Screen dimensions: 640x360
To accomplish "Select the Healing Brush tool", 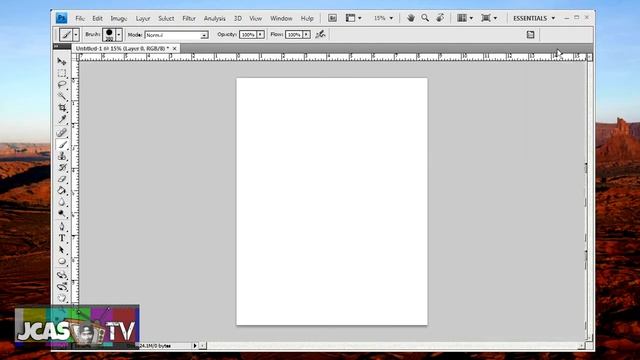I will [62, 133].
